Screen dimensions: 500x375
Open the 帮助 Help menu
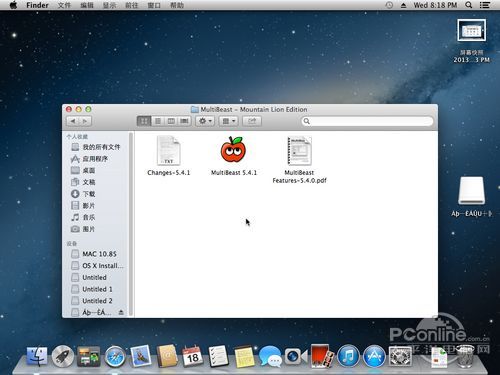177,5
